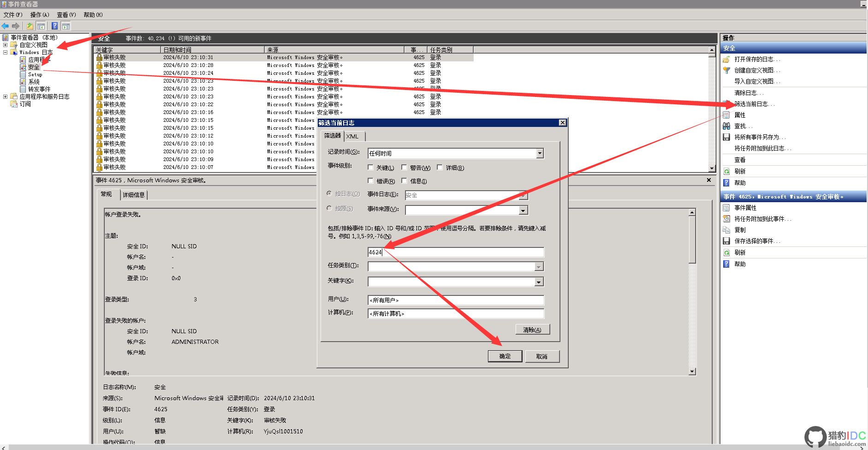868x450 pixels.
Task: Open the 操作(A) menu
Action: (40, 15)
